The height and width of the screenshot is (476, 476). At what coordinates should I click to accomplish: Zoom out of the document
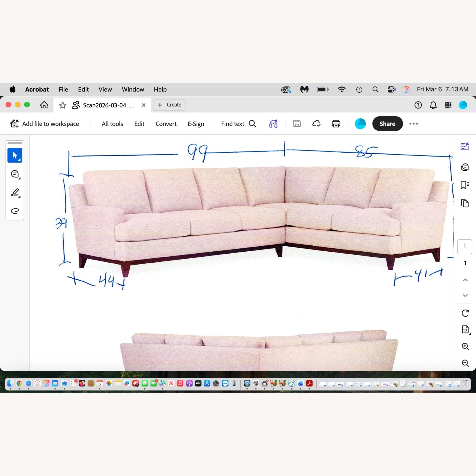tap(465, 363)
